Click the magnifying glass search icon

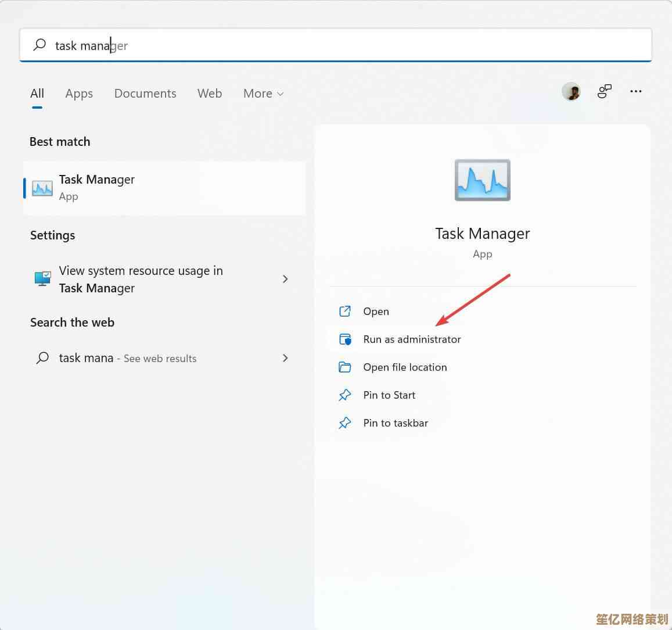pyautogui.click(x=39, y=45)
